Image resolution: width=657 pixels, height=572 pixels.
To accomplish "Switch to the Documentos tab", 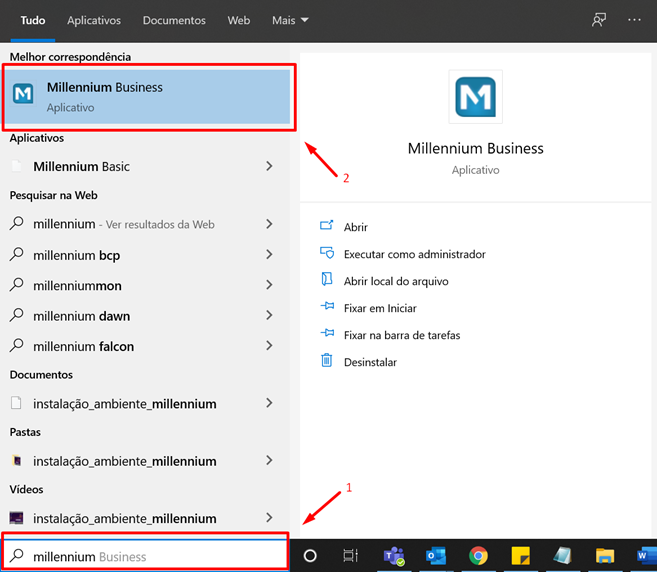I will click(174, 20).
